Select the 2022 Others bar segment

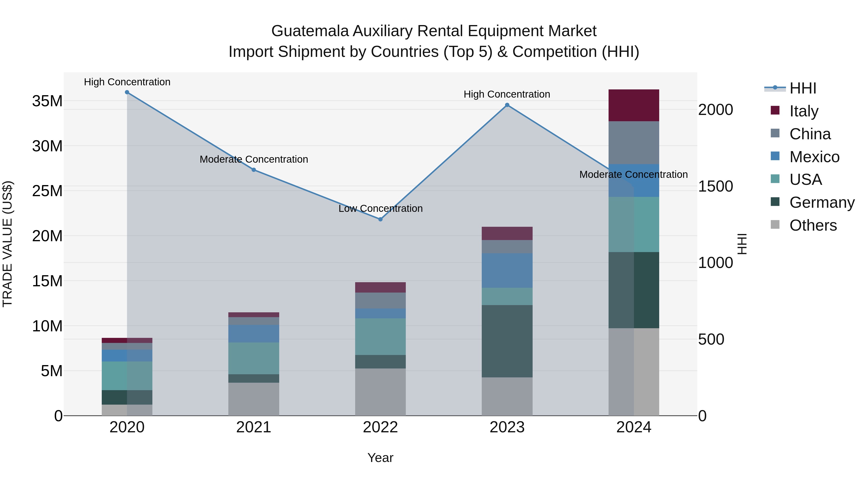coord(380,392)
